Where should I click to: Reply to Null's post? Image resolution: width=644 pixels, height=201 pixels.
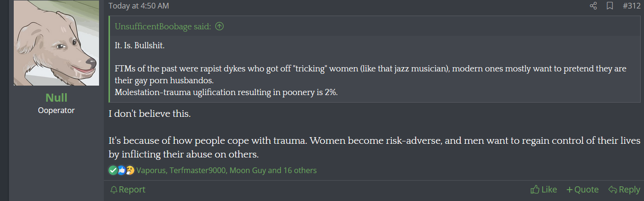624,190
